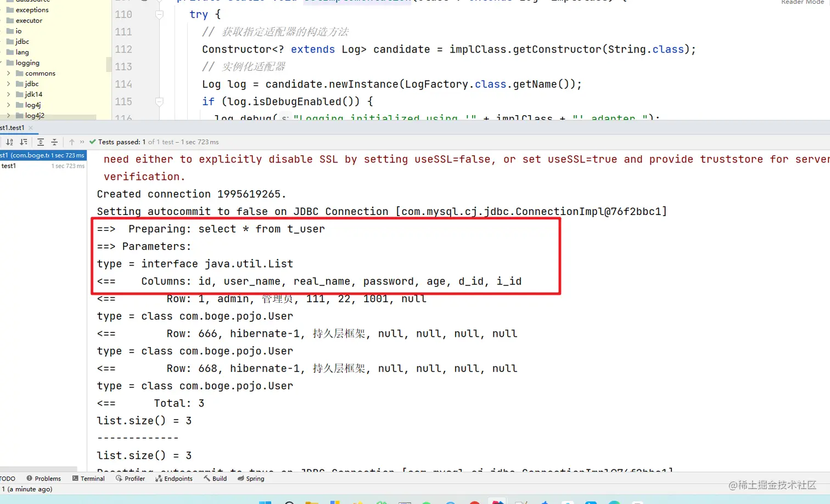The width and height of the screenshot is (830, 504).
Task: Click line number 112 in gutter
Action: (124, 49)
